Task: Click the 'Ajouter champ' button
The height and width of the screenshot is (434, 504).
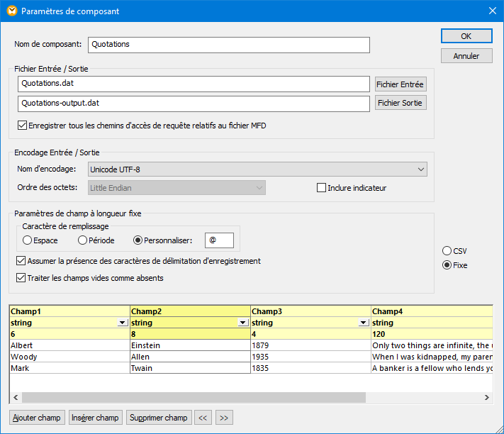Action: click(37, 418)
